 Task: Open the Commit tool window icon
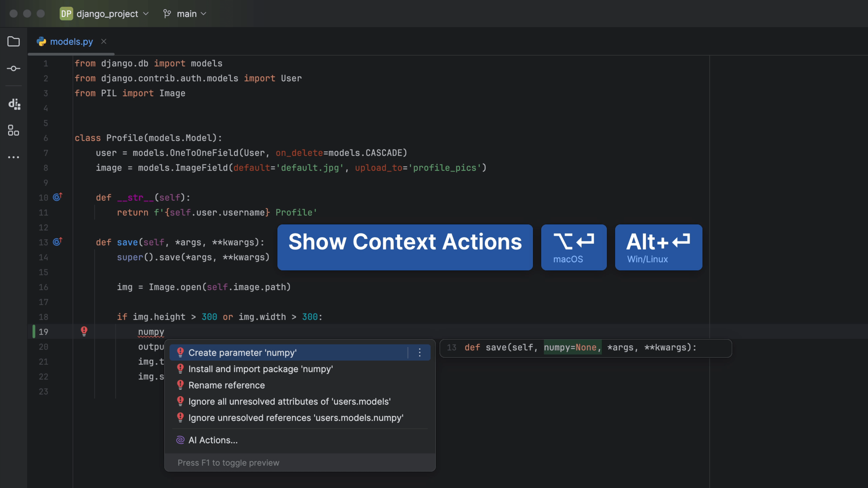click(x=14, y=68)
